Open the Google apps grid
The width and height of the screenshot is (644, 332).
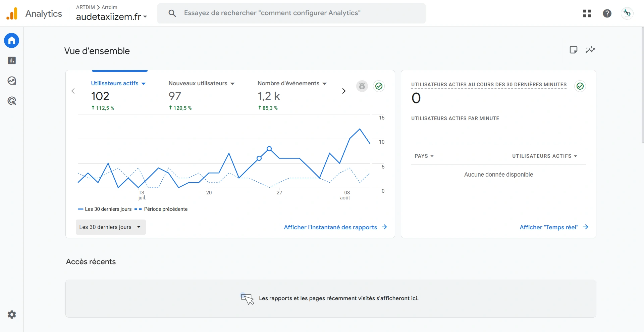[587, 13]
